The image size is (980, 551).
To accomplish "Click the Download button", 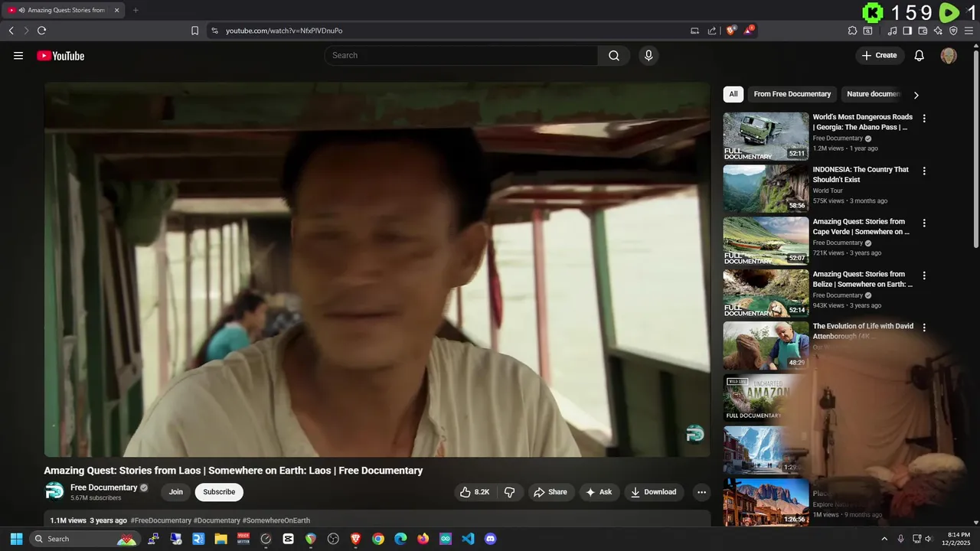I will coord(654,492).
